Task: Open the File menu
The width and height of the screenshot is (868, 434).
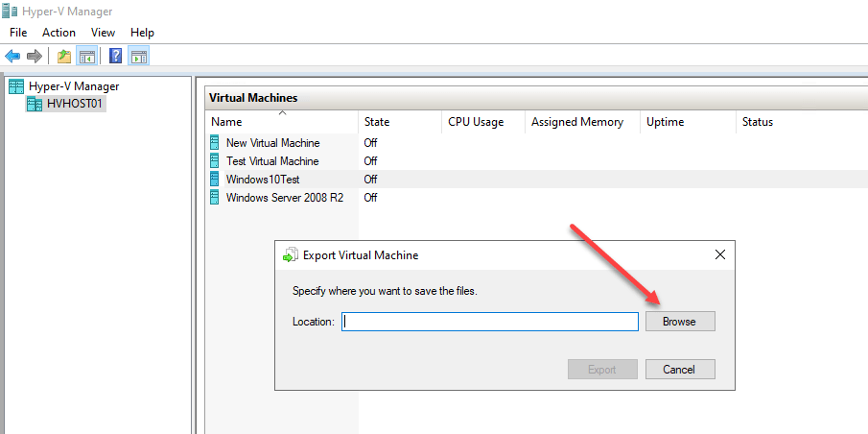Action: 18,33
